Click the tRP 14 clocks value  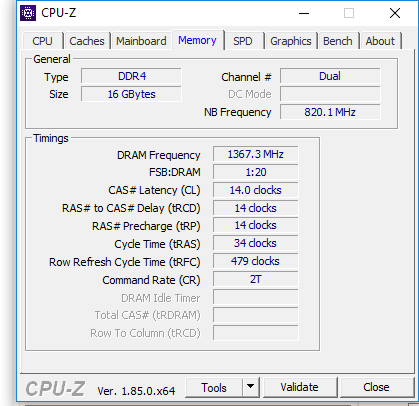coord(256,225)
